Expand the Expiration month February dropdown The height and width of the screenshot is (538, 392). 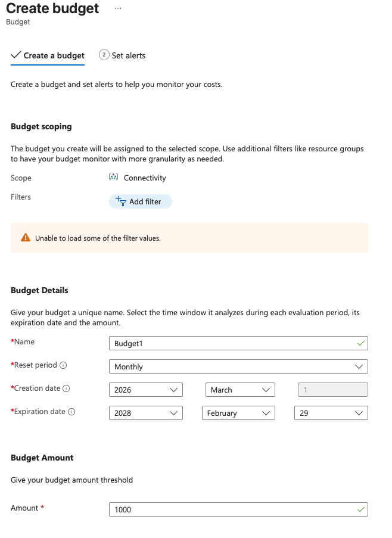point(240,413)
